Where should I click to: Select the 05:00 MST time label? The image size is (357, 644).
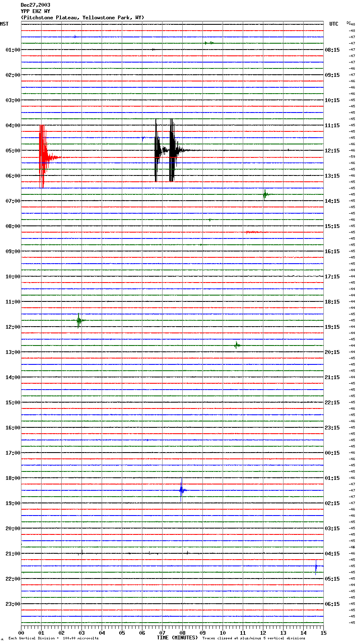pos(13,151)
